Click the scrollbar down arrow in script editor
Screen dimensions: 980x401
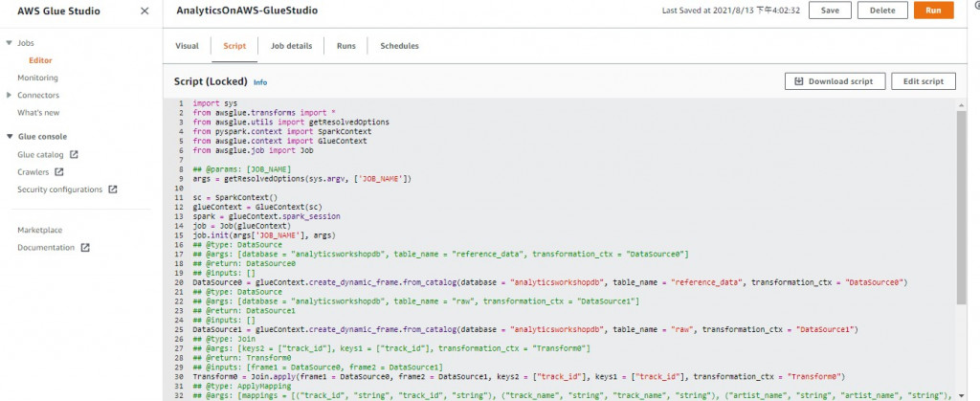[961, 396]
